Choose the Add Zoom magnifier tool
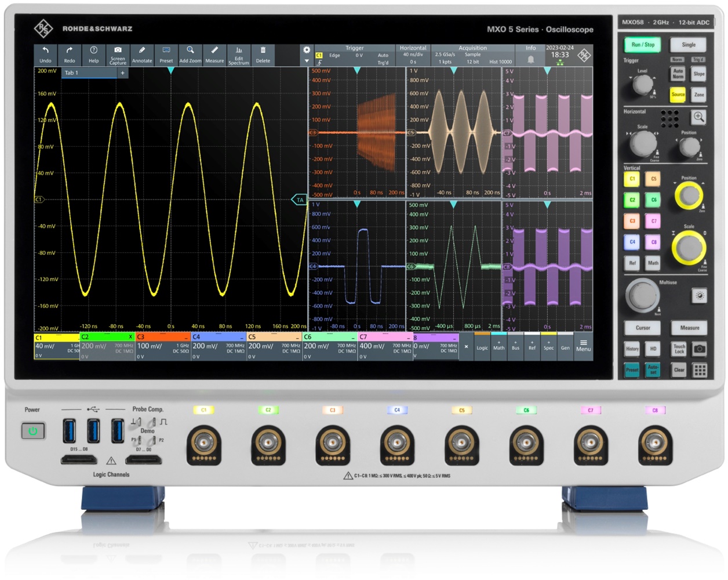 click(x=190, y=55)
